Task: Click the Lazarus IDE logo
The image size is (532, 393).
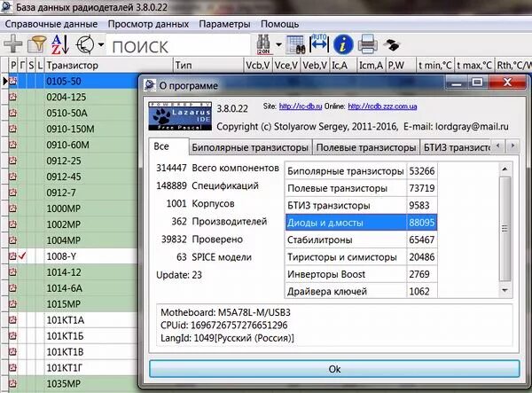Action: [x=180, y=116]
